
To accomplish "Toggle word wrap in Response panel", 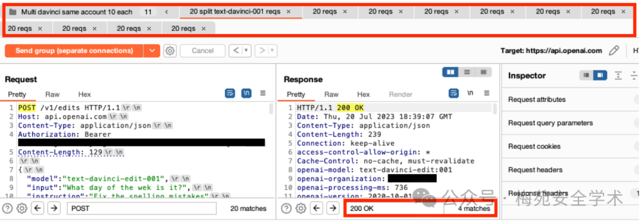I will [454, 94].
